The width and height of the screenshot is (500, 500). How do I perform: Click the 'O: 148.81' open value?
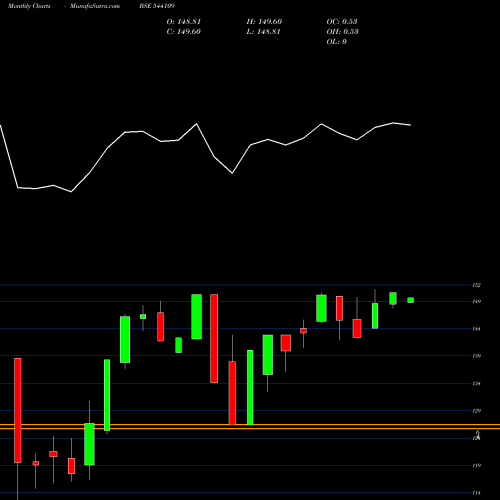point(184,22)
